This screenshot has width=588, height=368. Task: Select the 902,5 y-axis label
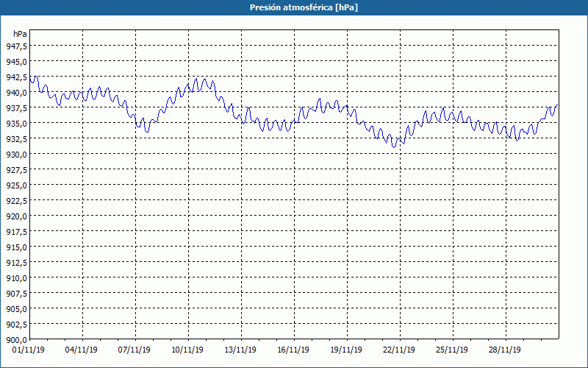[x=16, y=325]
